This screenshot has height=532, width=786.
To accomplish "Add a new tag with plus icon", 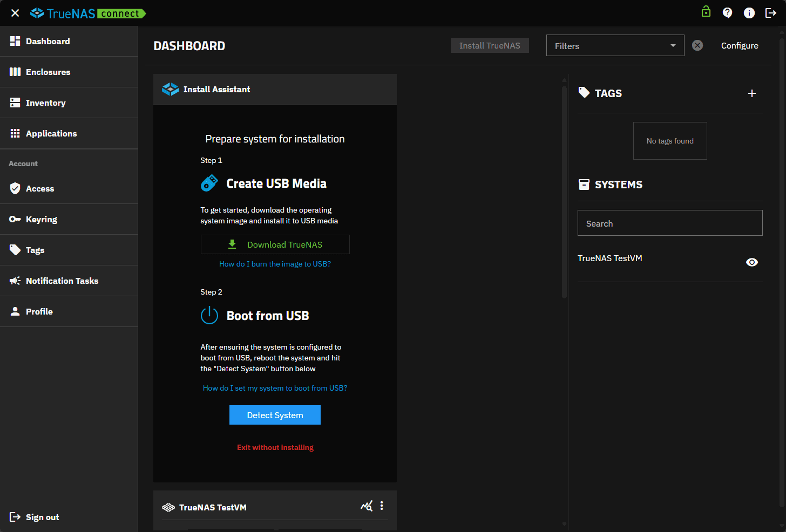I will [751, 93].
